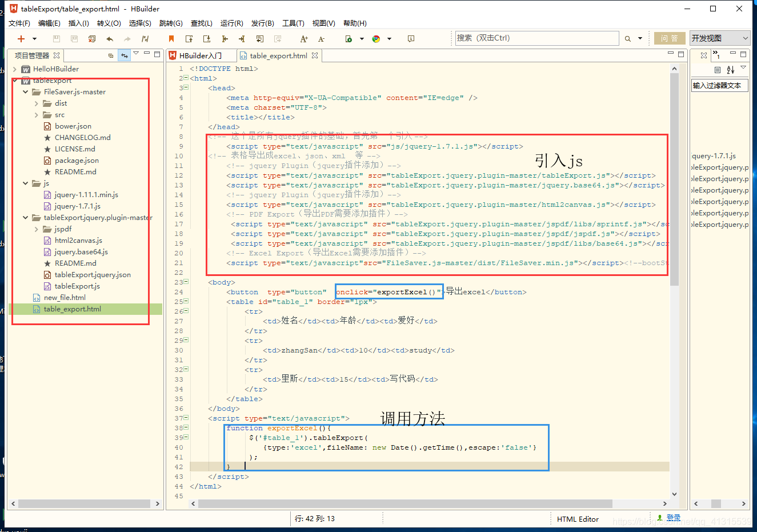Screen dimensions: 757x532
Task: Collapse the tableExport.jquery.plugin-master folder
Action: 26,218
